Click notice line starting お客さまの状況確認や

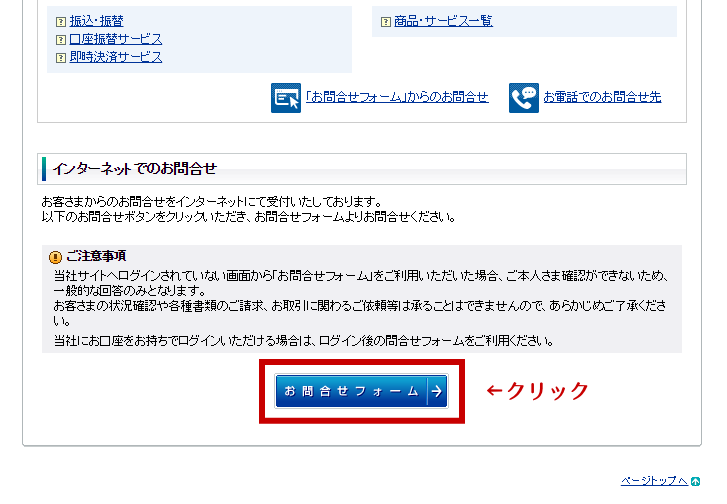pyautogui.click(x=360, y=313)
